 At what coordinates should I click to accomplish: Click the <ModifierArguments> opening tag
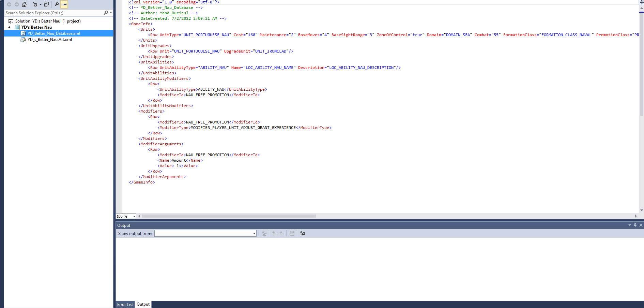[x=161, y=144]
